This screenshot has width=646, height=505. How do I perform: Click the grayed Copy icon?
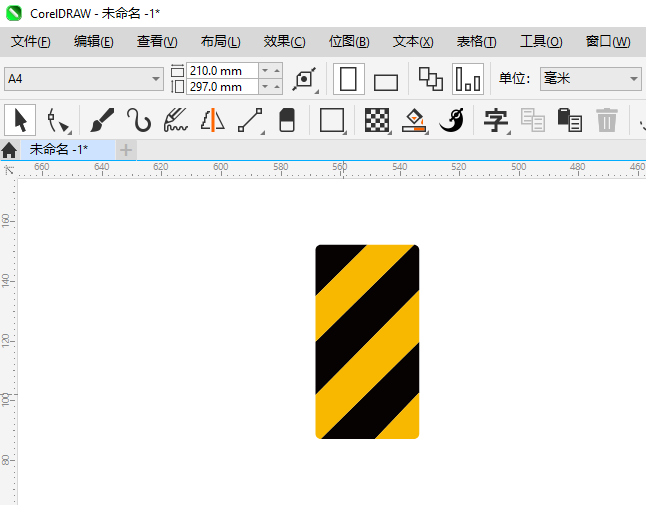[x=533, y=120]
